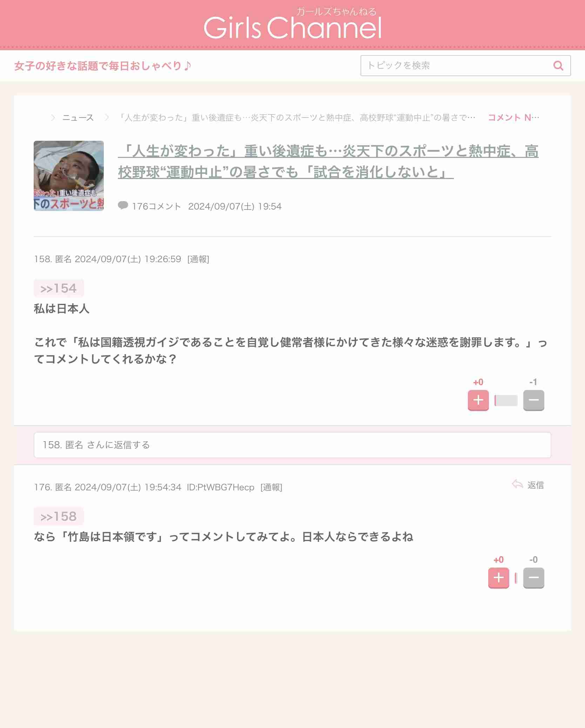Upvote comment 176 with plus button

[x=498, y=578]
